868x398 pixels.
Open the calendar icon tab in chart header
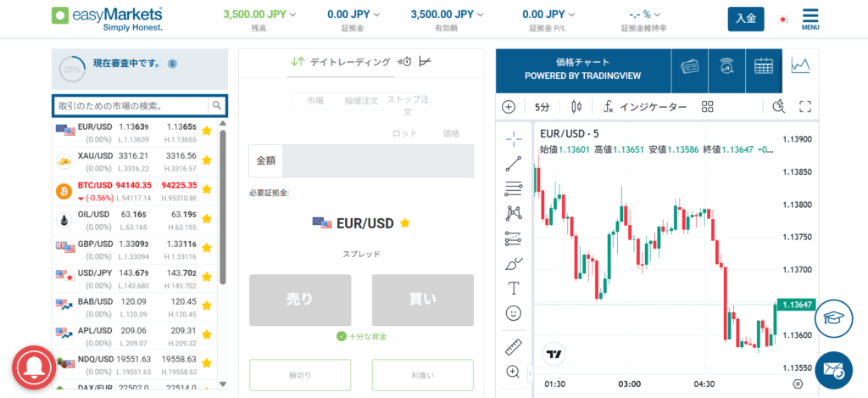763,66
